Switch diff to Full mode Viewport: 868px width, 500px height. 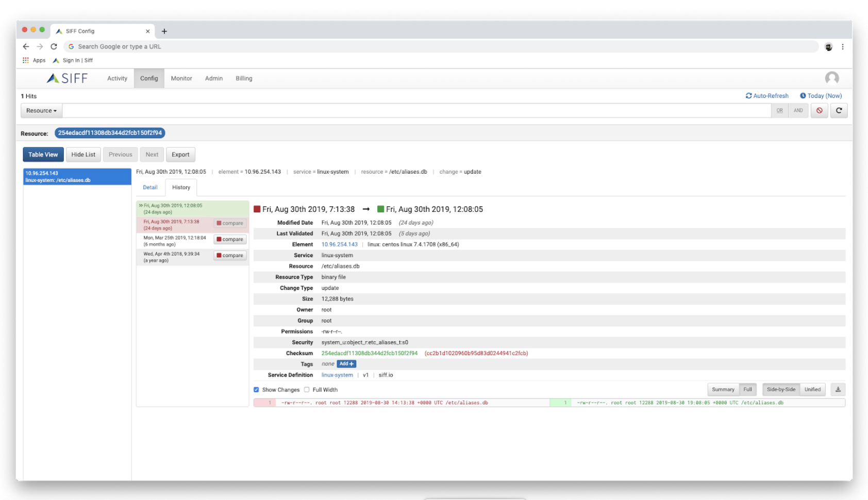[x=747, y=390]
